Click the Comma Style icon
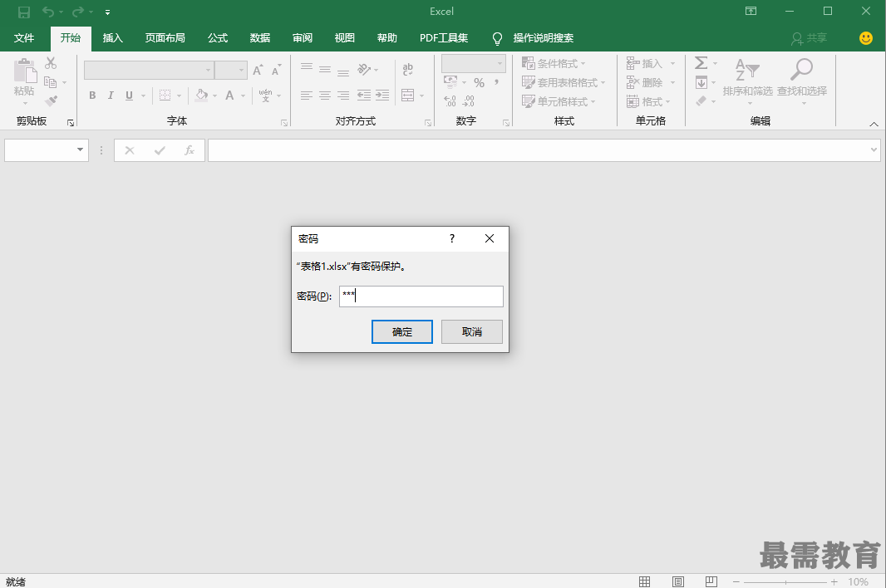The width and height of the screenshot is (886, 588). coord(497,83)
